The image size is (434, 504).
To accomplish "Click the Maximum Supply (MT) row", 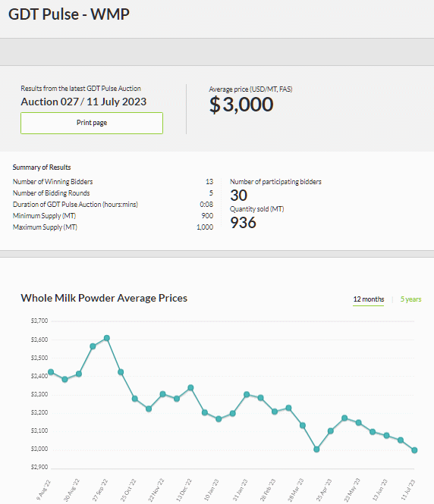I will [113, 227].
